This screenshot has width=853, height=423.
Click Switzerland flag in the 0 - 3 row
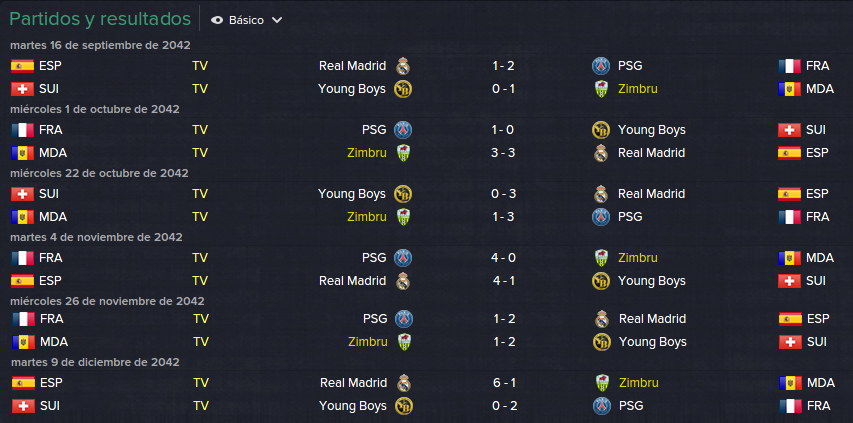coord(22,194)
